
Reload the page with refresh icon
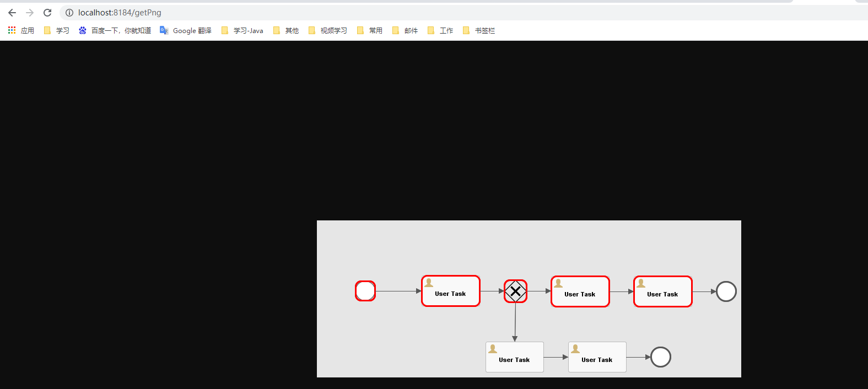47,13
